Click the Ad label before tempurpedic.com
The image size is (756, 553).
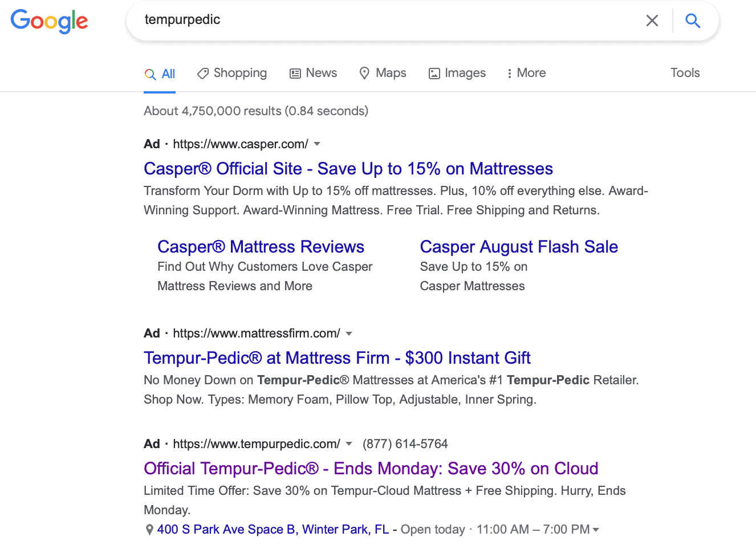[x=152, y=444]
